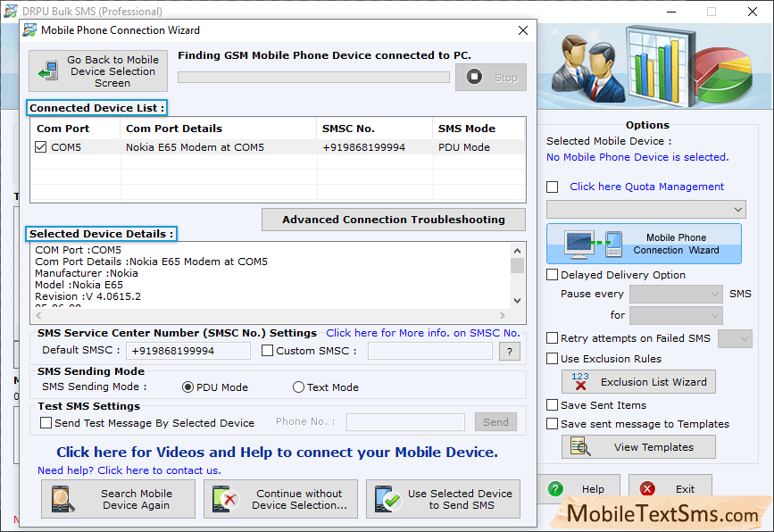Open the Pause every SMS dropdown
Image resolution: width=774 pixels, height=532 pixels.
tap(676, 295)
